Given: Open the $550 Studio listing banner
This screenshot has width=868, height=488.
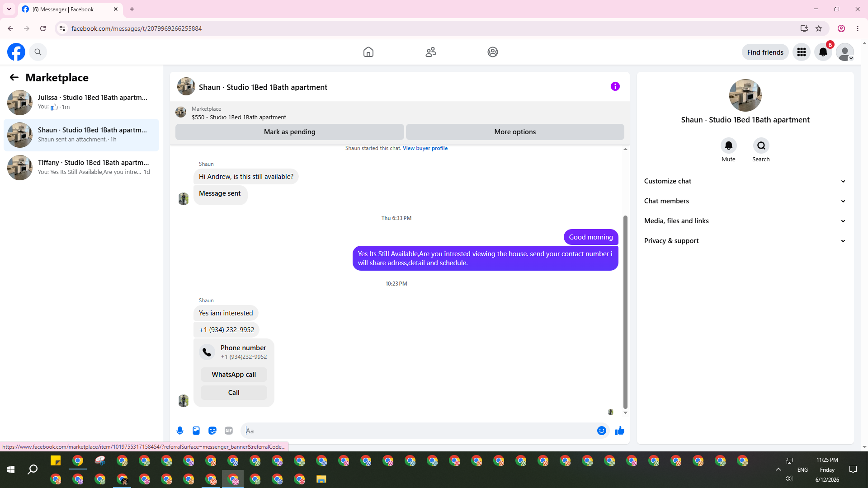Looking at the screenshot, I should coord(400,113).
